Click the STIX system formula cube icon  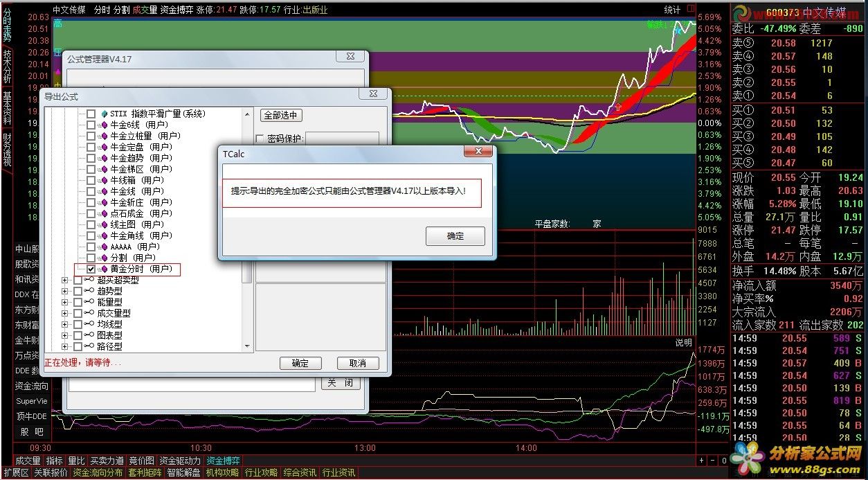pyautogui.click(x=105, y=114)
